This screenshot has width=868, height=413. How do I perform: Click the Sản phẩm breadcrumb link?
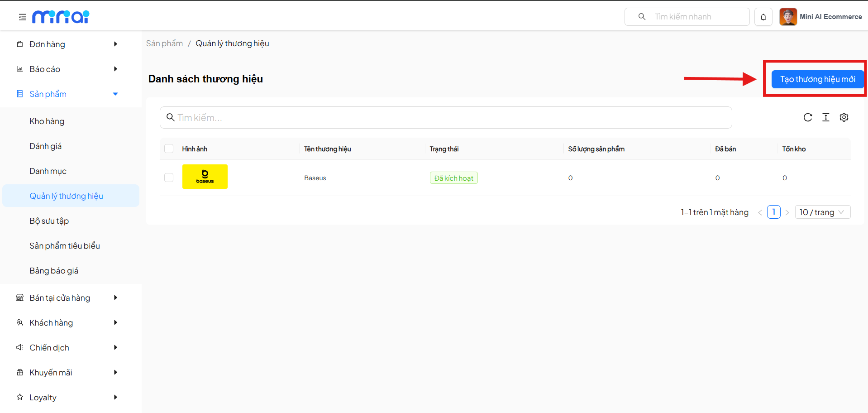[x=164, y=43]
